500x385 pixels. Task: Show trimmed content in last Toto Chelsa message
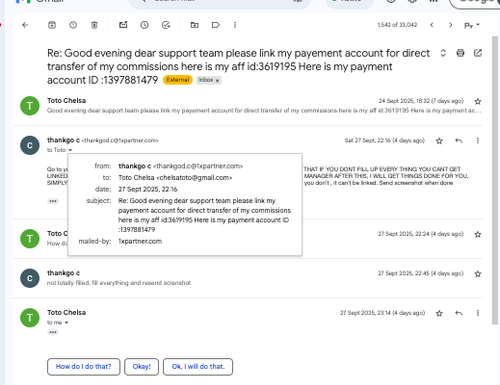[53, 332]
